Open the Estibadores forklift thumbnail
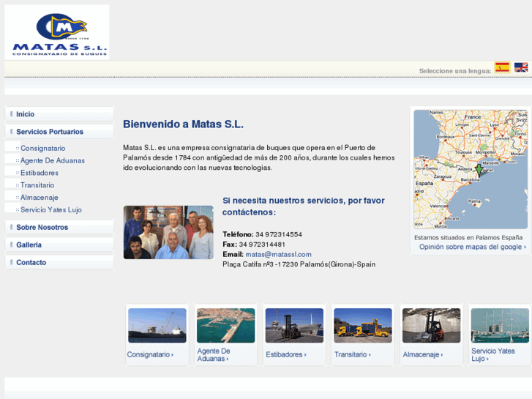 coord(294,325)
